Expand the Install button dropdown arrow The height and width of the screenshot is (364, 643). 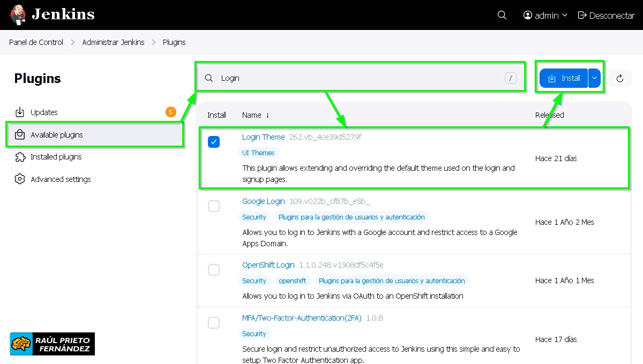click(x=594, y=78)
